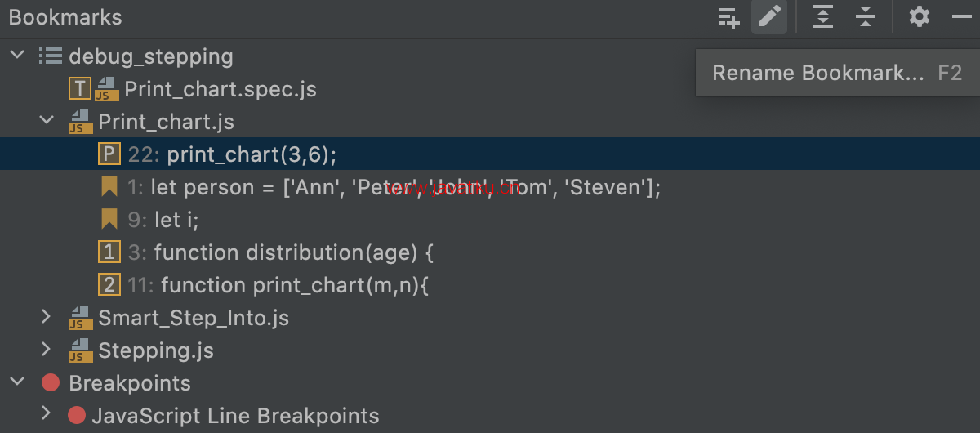Image resolution: width=980 pixels, height=433 pixels.
Task: Click the mnemonic T bookmark icon
Action: coord(79,89)
